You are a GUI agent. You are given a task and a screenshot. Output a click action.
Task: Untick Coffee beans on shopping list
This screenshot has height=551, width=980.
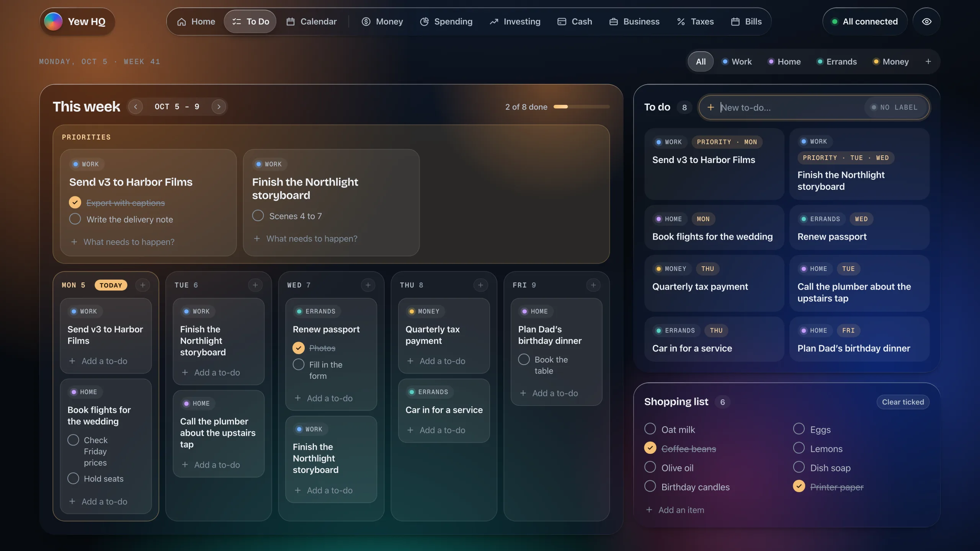tap(650, 448)
